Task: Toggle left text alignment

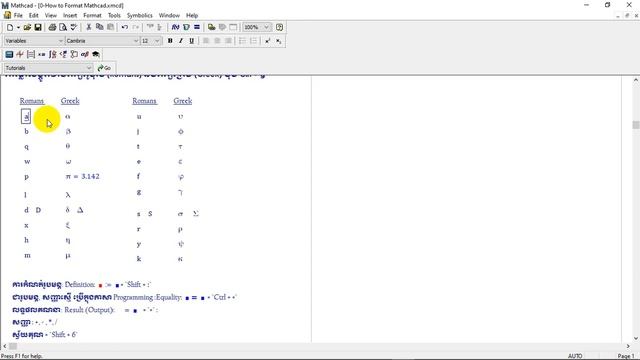Action: 206,41
